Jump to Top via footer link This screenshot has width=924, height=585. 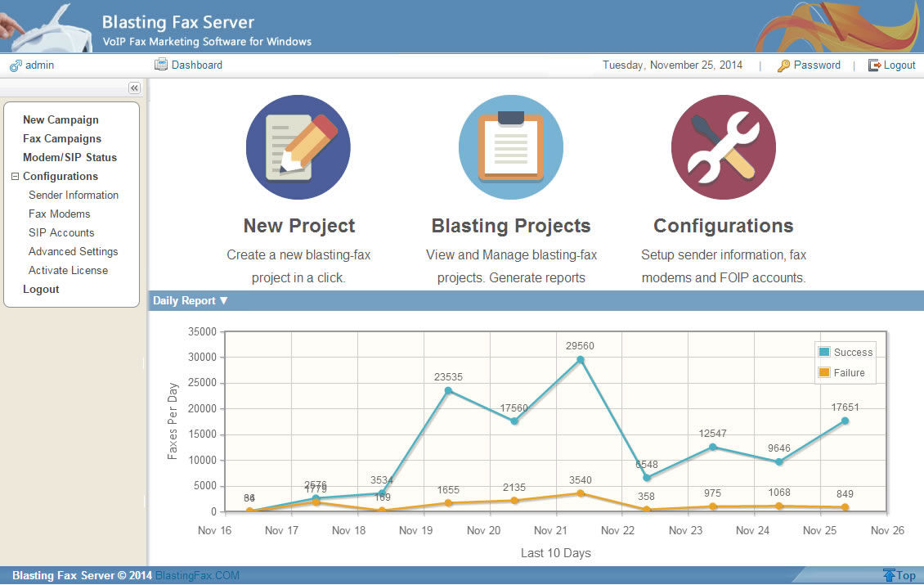click(906, 575)
